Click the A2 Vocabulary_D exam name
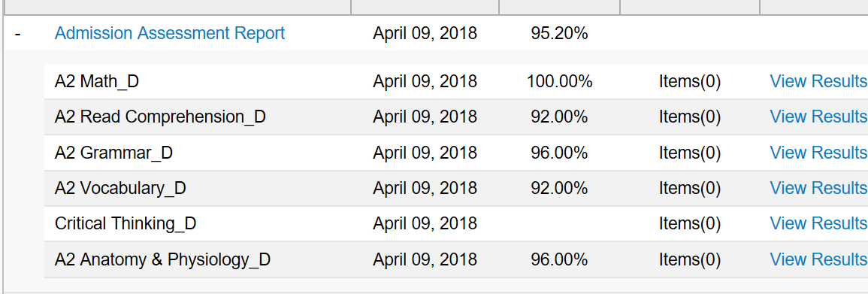The image size is (868, 294). pos(120,189)
